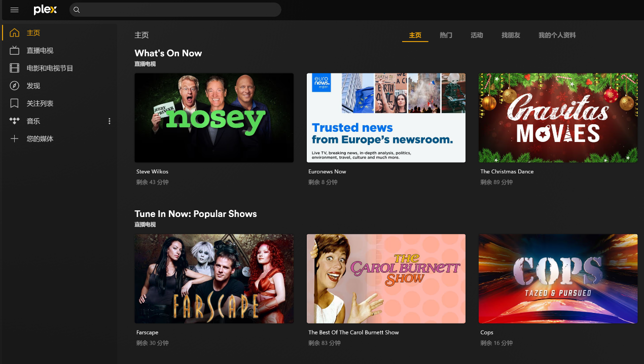
Task: Switch to the 热门 tab
Action: (x=446, y=35)
